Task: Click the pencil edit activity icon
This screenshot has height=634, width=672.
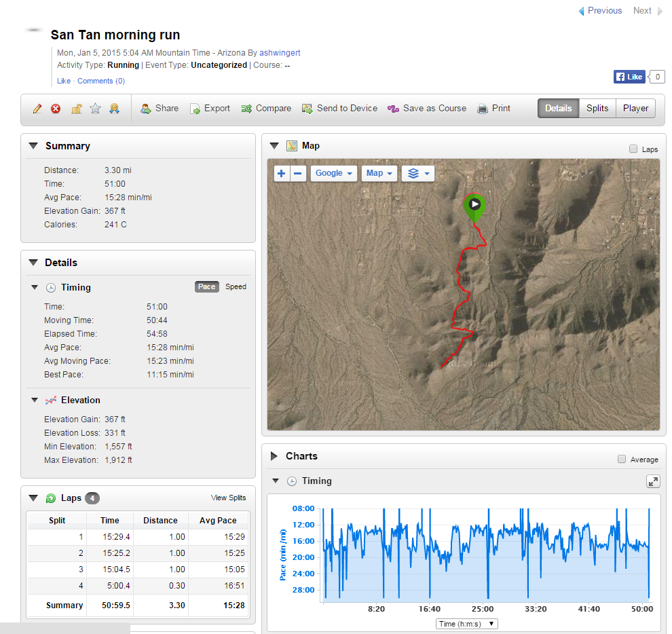Action: (37, 109)
